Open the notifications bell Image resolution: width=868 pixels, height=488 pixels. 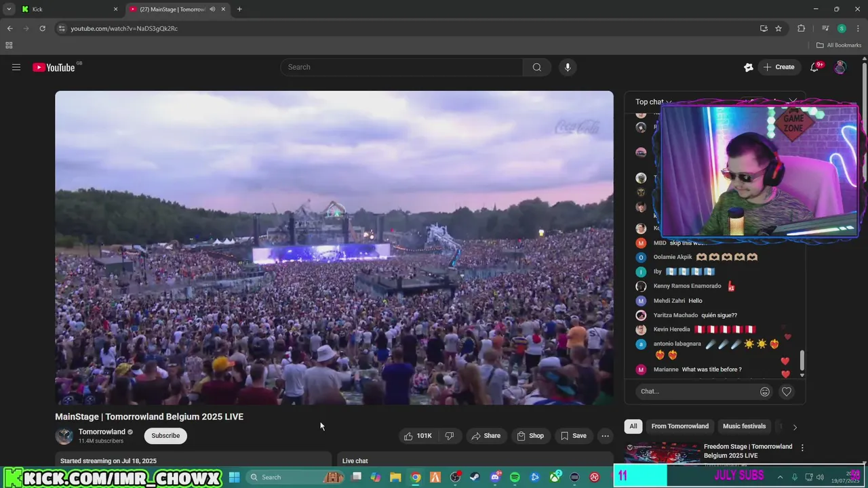(x=815, y=67)
